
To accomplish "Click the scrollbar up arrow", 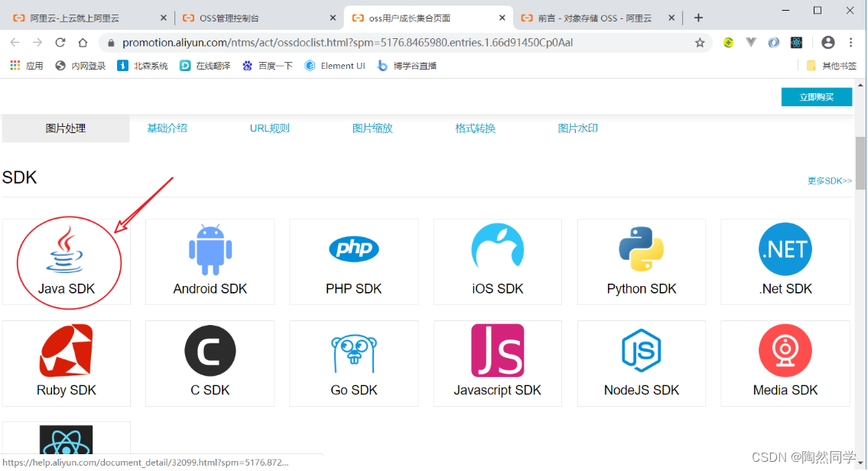I will [x=860, y=85].
